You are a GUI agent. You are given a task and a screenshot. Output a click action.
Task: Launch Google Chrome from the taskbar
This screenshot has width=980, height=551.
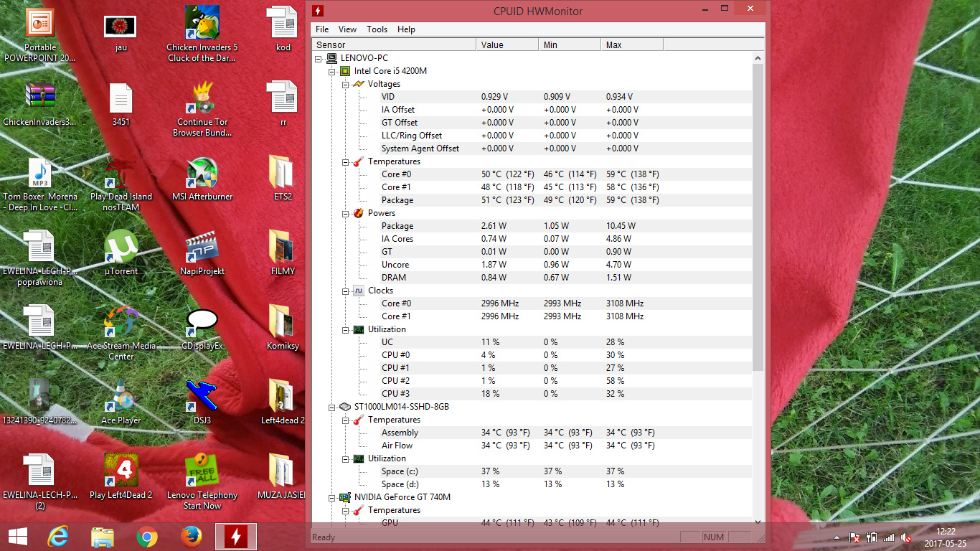coord(147,537)
